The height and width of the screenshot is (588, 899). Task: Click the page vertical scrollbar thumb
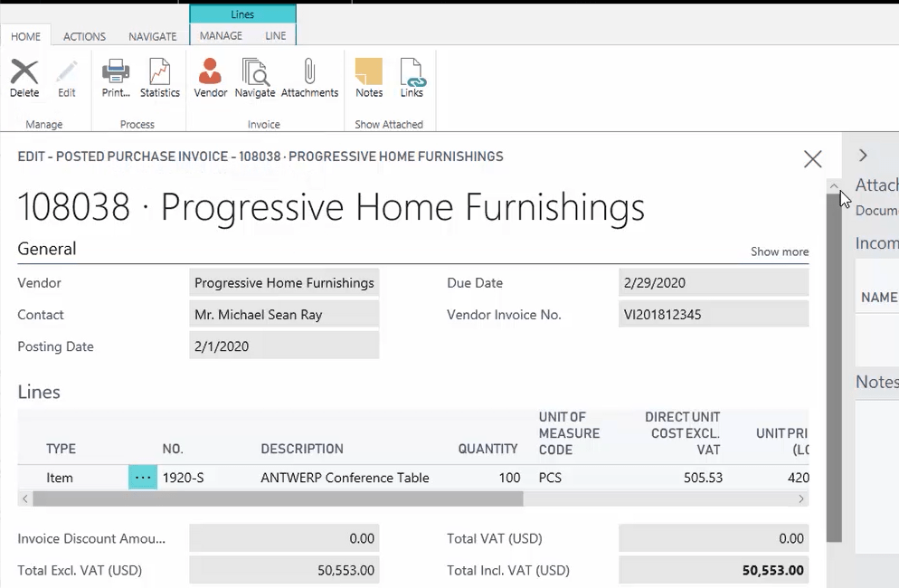pos(834,367)
